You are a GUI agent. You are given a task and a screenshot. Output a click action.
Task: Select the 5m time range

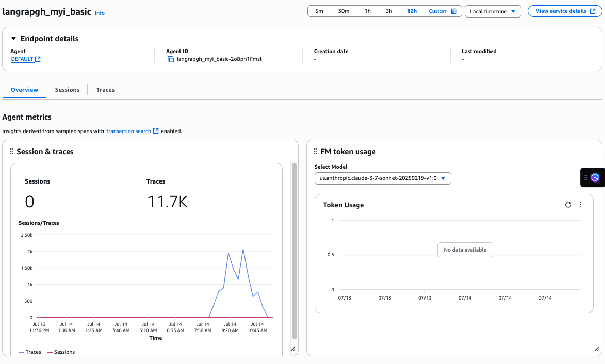point(319,11)
